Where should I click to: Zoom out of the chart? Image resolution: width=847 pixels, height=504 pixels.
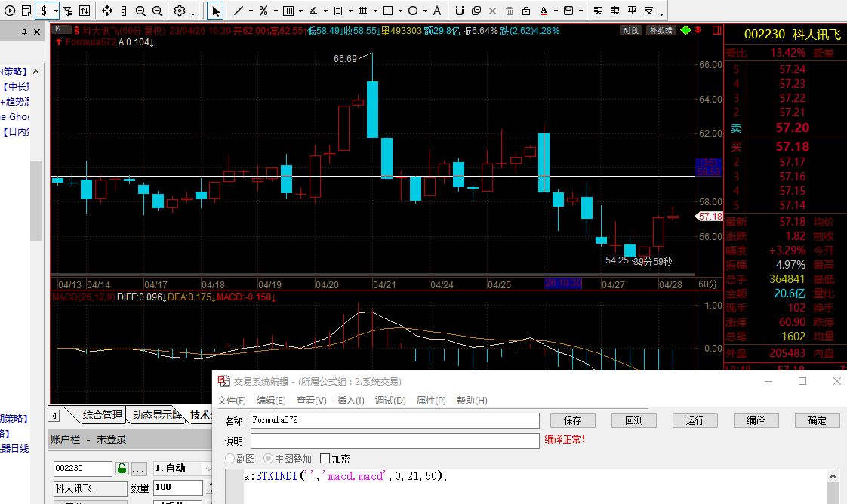pyautogui.click(x=157, y=11)
